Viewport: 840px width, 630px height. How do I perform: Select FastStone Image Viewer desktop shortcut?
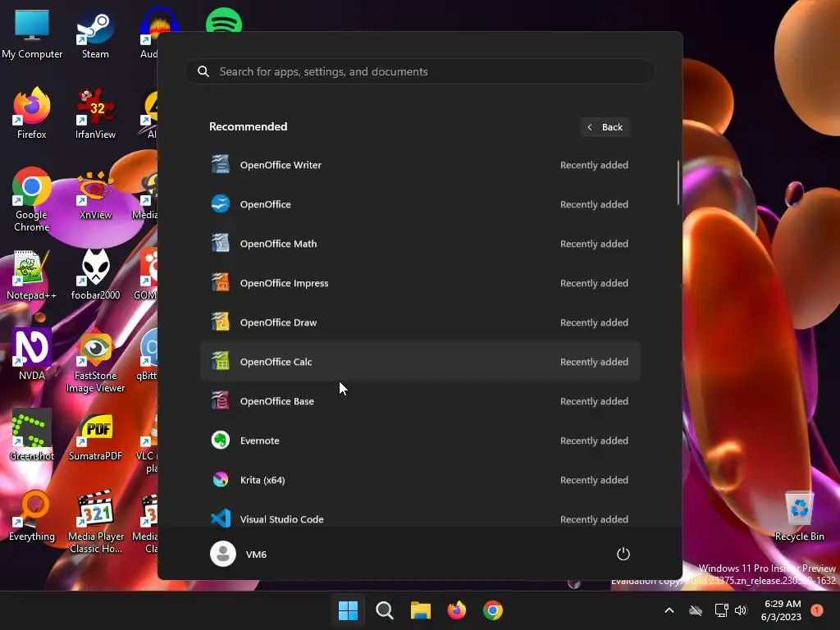click(95, 362)
